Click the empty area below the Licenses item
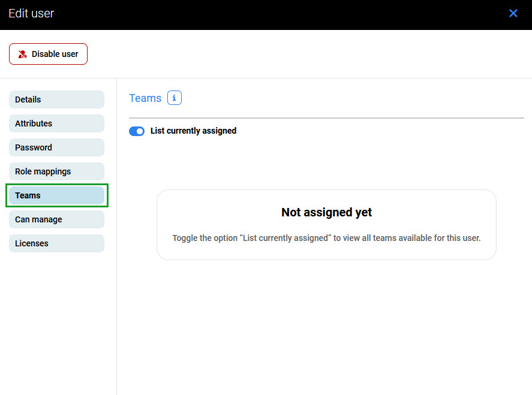The width and height of the screenshot is (532, 395). (x=58, y=318)
